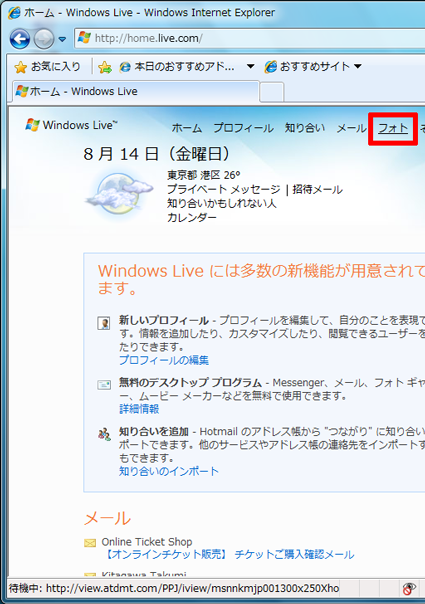Open カレンダー link
The width and height of the screenshot is (425, 604).
[x=192, y=217]
